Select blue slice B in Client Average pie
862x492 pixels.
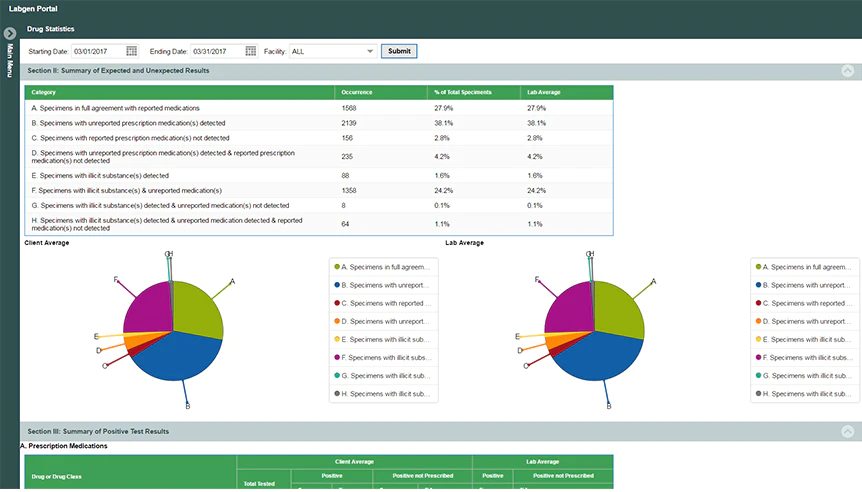tap(177, 356)
